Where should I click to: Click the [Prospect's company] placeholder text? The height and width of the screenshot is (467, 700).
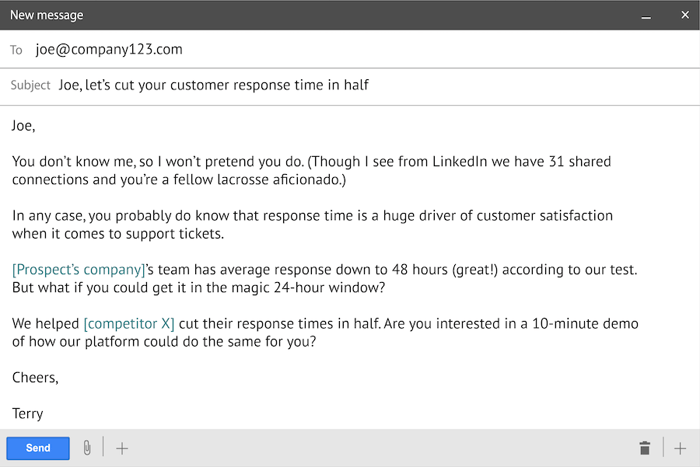point(77,270)
